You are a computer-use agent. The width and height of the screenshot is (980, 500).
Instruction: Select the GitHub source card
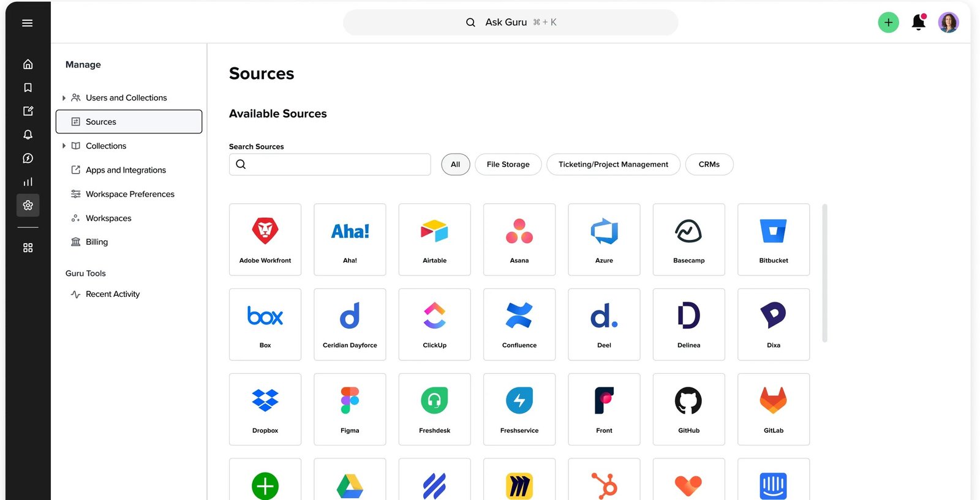[x=689, y=409]
